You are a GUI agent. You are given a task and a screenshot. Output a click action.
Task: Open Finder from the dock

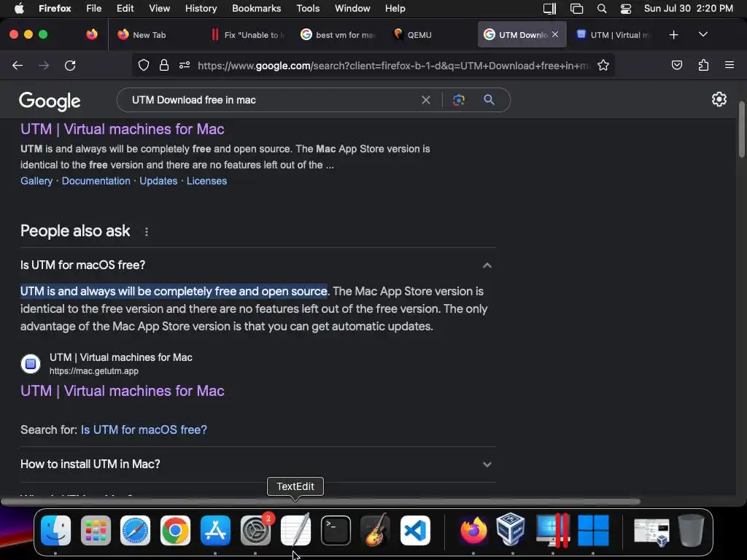[x=55, y=531]
